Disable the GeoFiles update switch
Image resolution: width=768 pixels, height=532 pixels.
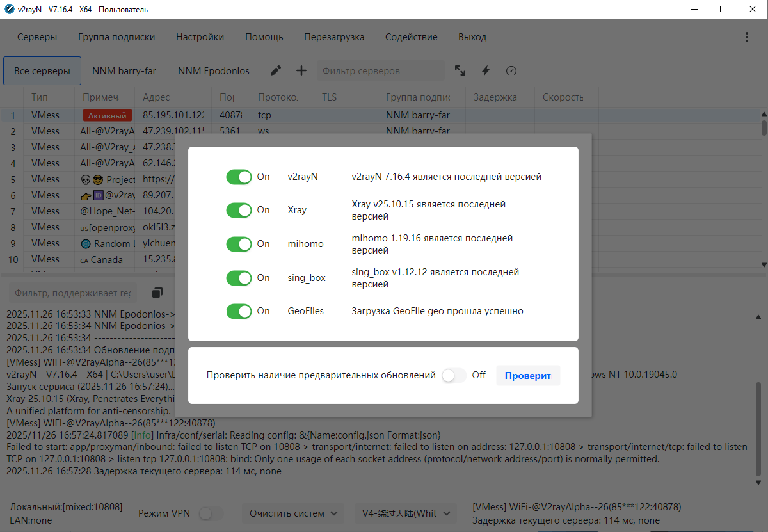[239, 311]
